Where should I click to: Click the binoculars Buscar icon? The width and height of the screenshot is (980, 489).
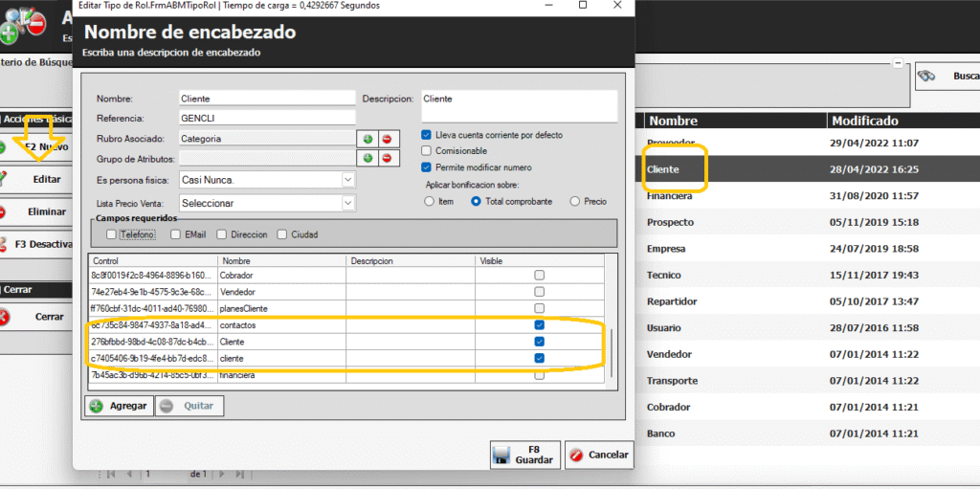coord(926,77)
